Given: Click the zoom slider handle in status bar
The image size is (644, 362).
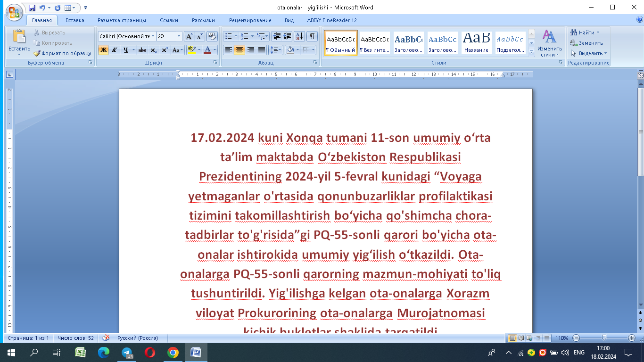Looking at the screenshot, I should click(604, 338).
